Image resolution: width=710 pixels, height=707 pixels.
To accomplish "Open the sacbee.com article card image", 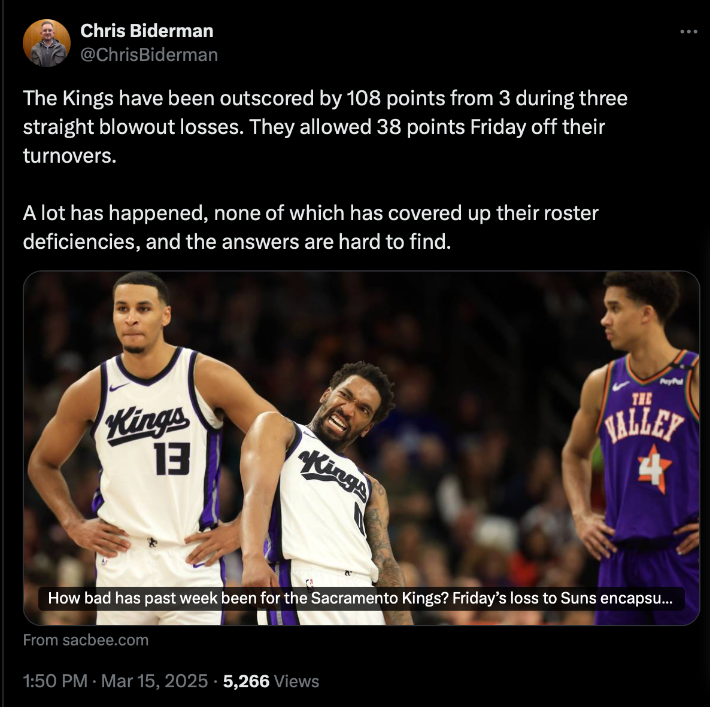I will [x=361, y=448].
